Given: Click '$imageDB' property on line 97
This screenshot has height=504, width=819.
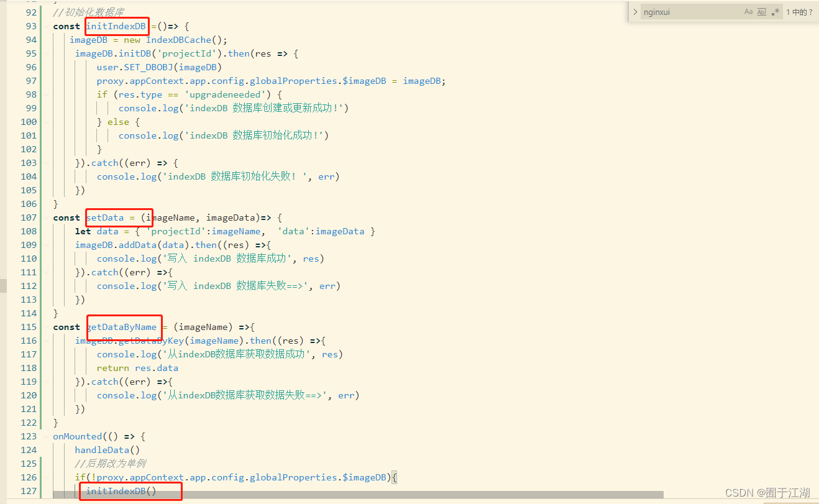Looking at the screenshot, I should coord(364,81).
